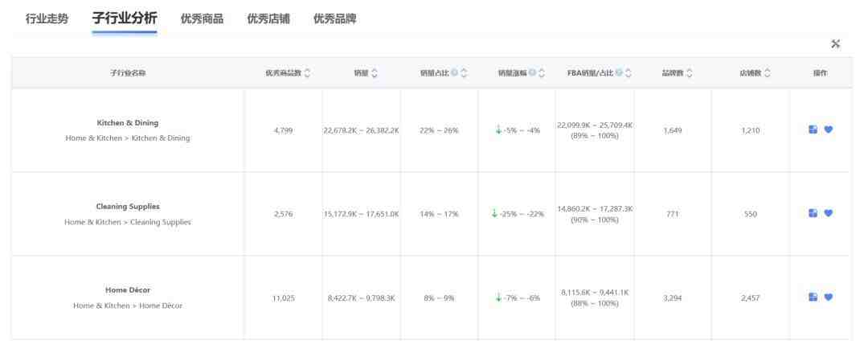Click brand count cell 771

click(673, 214)
